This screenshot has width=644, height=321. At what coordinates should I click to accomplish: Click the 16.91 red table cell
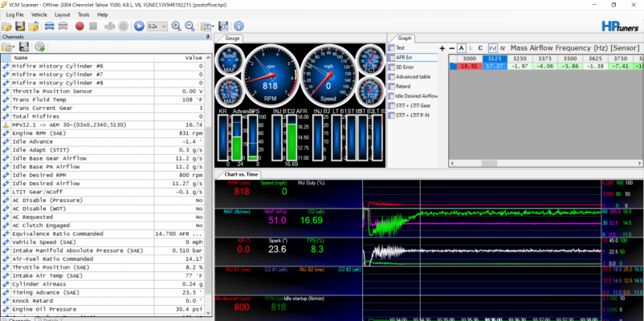pyautogui.click(x=469, y=66)
